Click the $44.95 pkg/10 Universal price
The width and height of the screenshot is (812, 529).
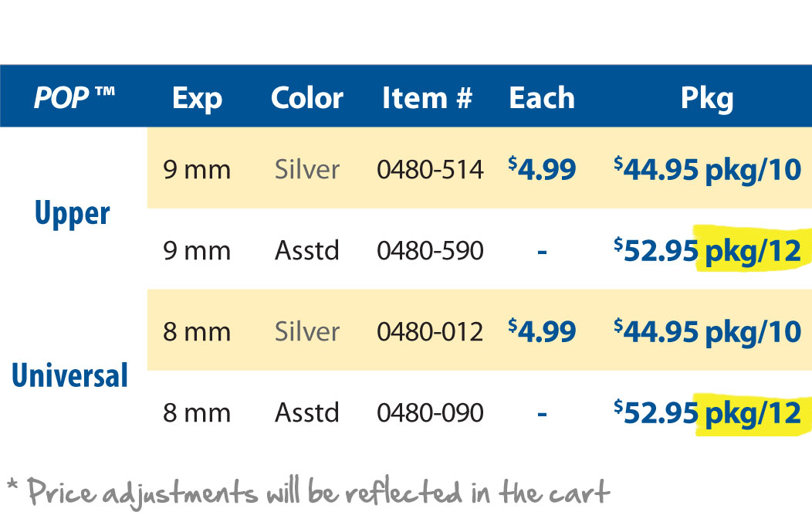click(707, 331)
